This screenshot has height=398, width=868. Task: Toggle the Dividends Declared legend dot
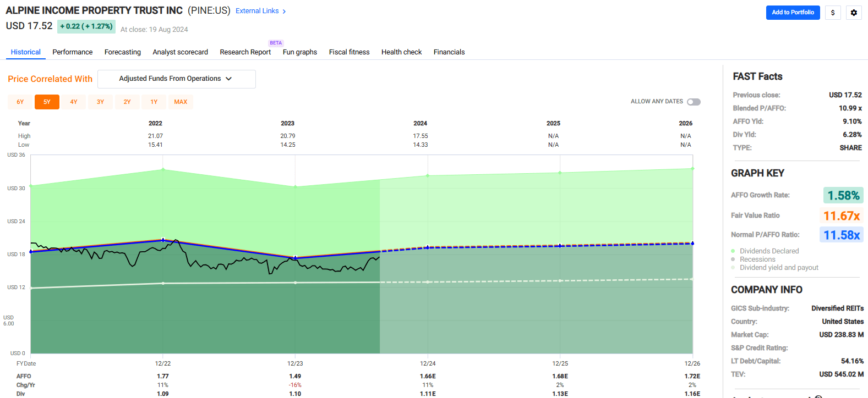(x=733, y=251)
